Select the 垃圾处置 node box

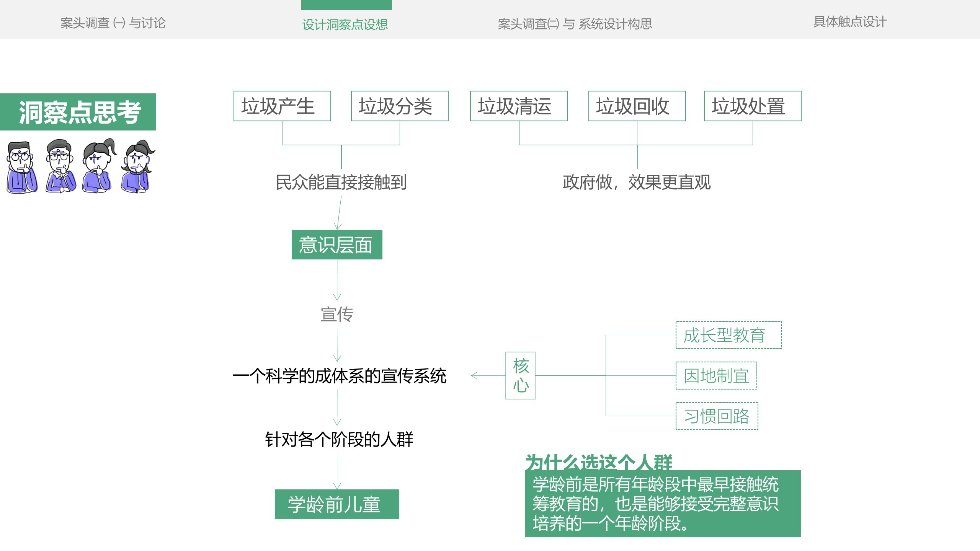pyautogui.click(x=752, y=107)
